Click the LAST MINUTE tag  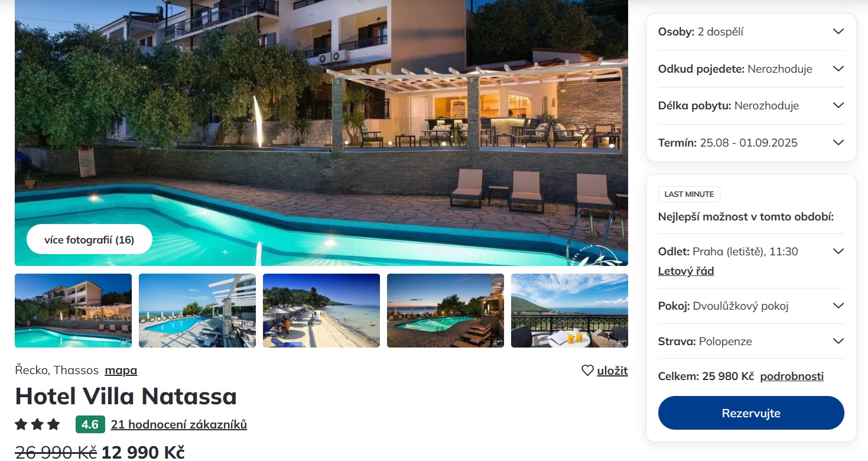[689, 194]
